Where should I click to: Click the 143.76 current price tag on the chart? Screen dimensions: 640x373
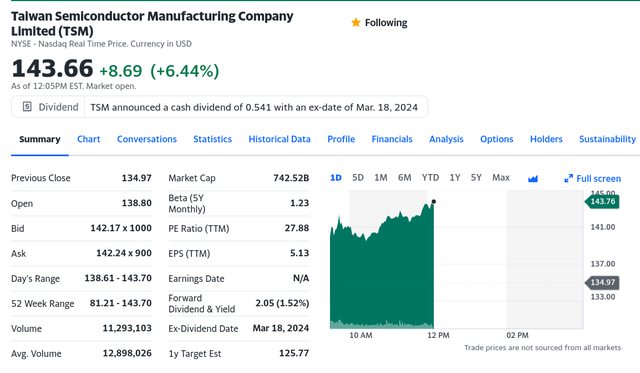(602, 202)
